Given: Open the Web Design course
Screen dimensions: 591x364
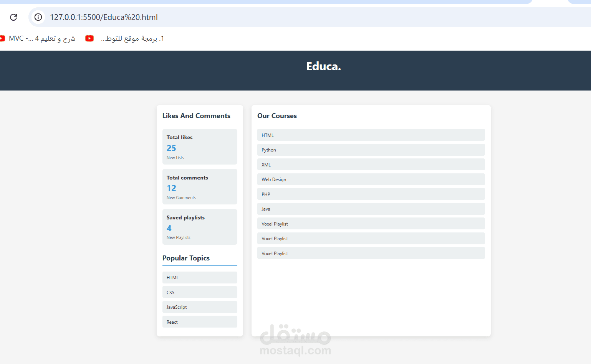Looking at the screenshot, I should click(x=371, y=180).
